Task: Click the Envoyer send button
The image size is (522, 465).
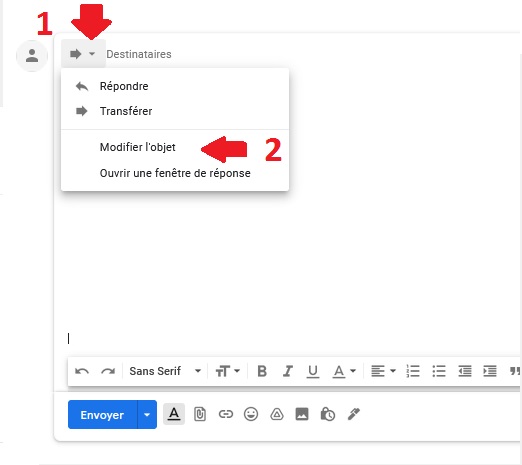Action: point(102,415)
